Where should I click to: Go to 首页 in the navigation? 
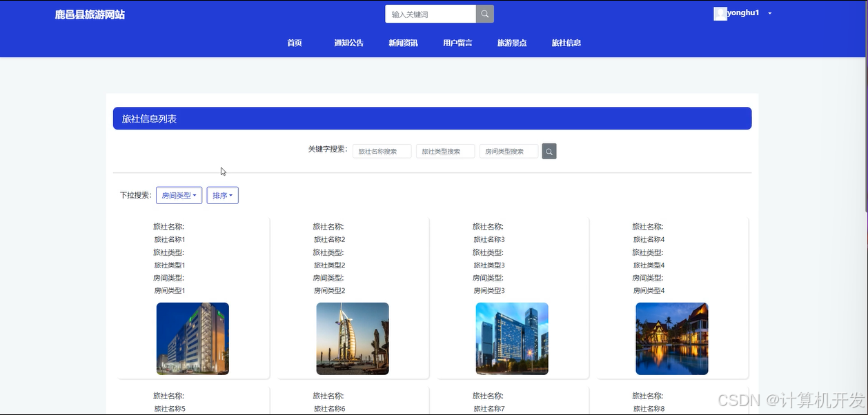click(295, 43)
